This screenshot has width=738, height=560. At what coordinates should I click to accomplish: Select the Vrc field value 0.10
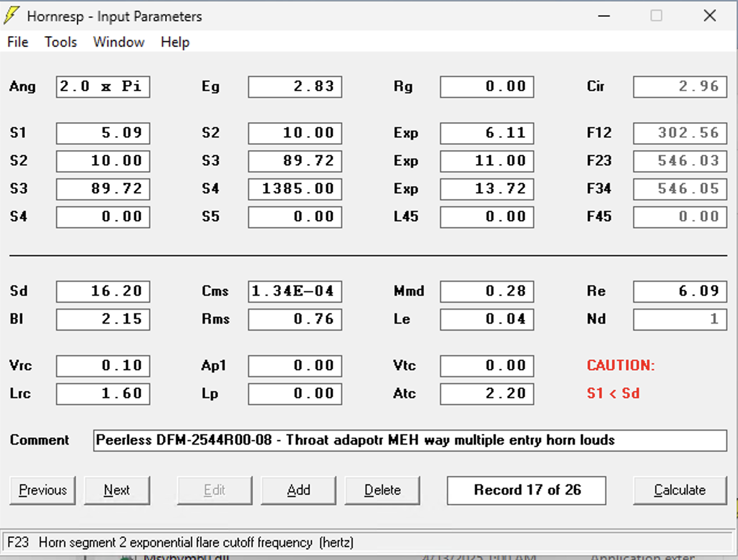103,366
